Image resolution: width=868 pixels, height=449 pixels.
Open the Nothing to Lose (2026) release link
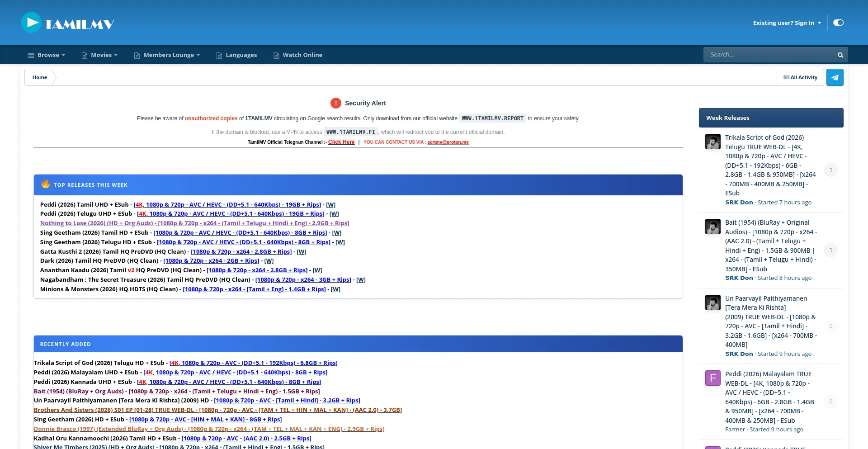coord(195,223)
